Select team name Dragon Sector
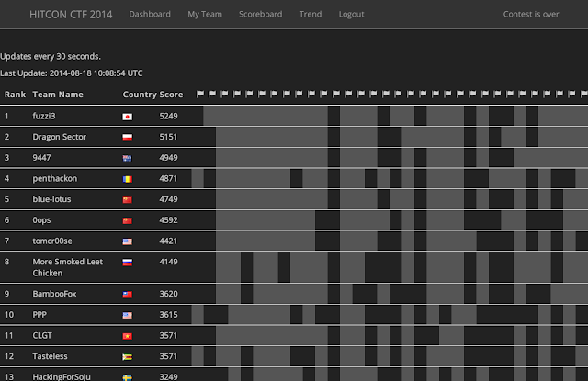This screenshot has width=588, height=381. coord(59,137)
